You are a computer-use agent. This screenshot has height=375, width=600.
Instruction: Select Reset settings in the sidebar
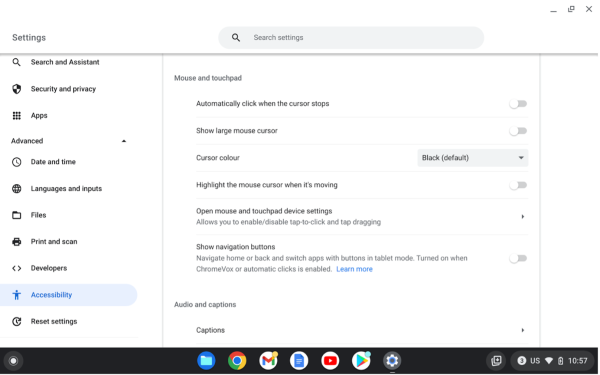[x=54, y=321]
